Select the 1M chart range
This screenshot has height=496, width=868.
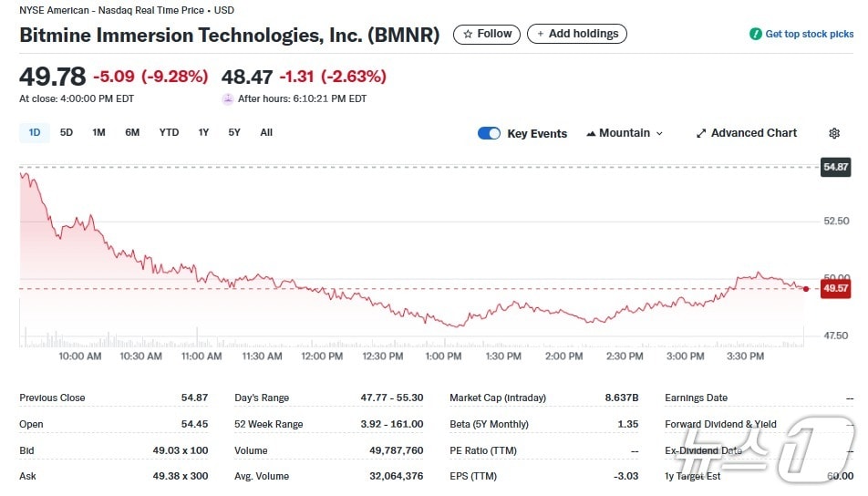pyautogui.click(x=98, y=132)
